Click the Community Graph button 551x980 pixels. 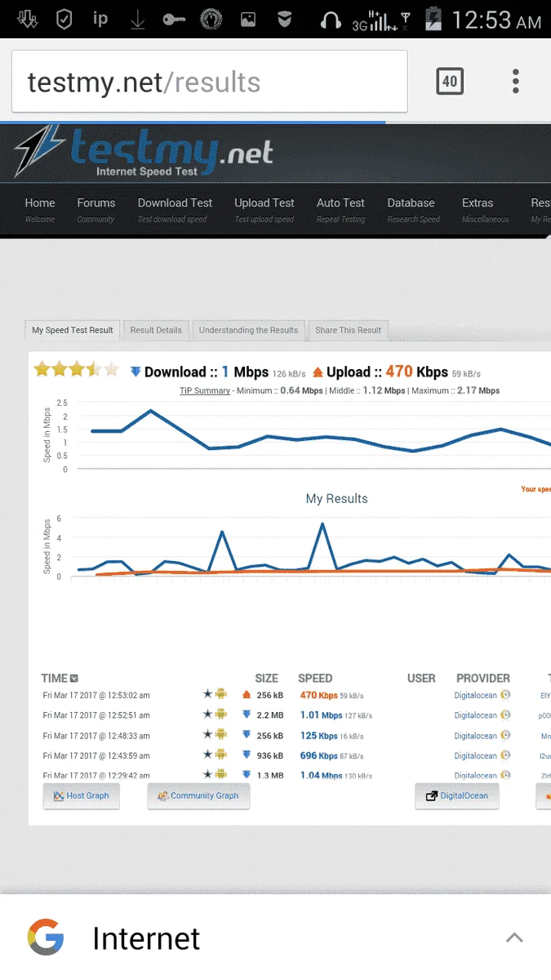point(198,796)
